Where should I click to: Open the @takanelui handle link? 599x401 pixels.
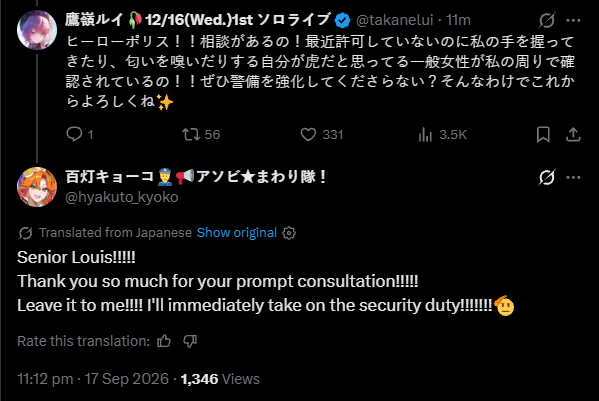click(x=395, y=20)
